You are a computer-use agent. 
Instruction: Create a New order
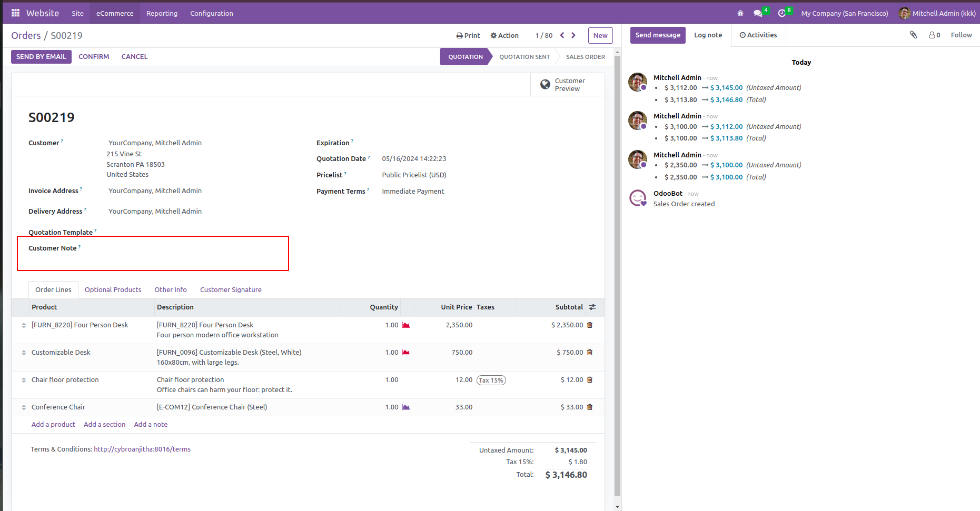[600, 36]
